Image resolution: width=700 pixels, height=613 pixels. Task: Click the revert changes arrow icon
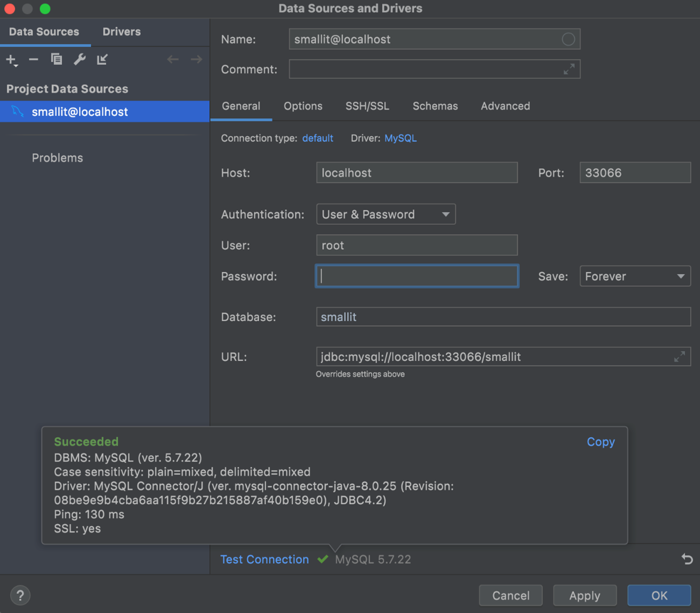pyautogui.click(x=687, y=559)
